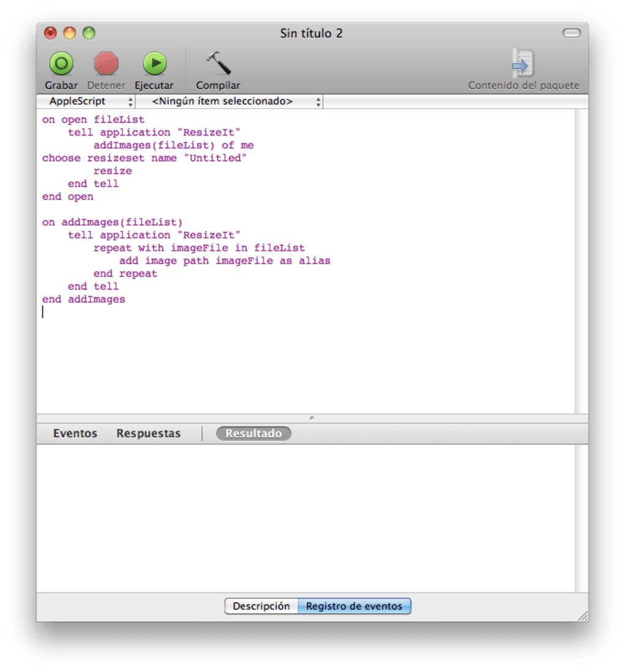Switch to the Respuestas tab

point(148,433)
